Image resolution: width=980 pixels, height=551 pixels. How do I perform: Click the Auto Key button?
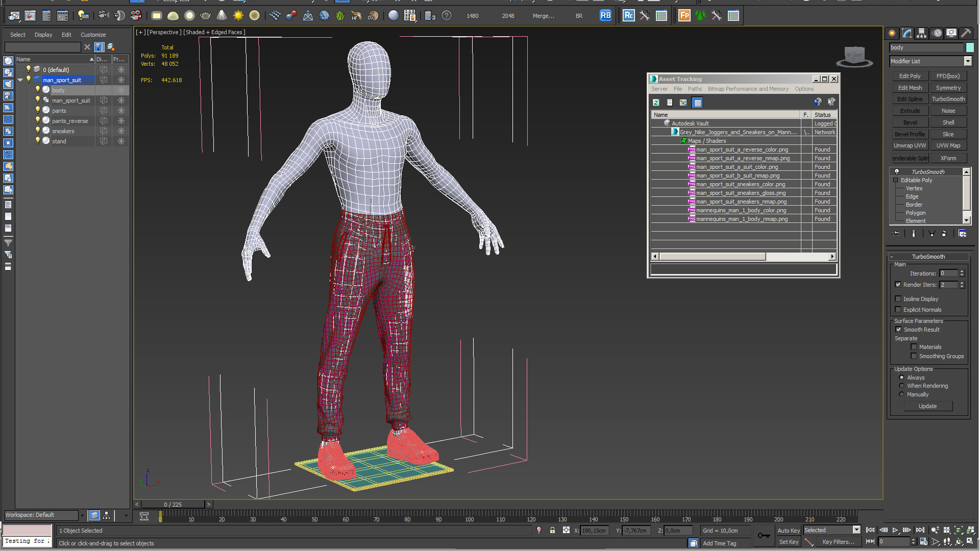point(789,531)
